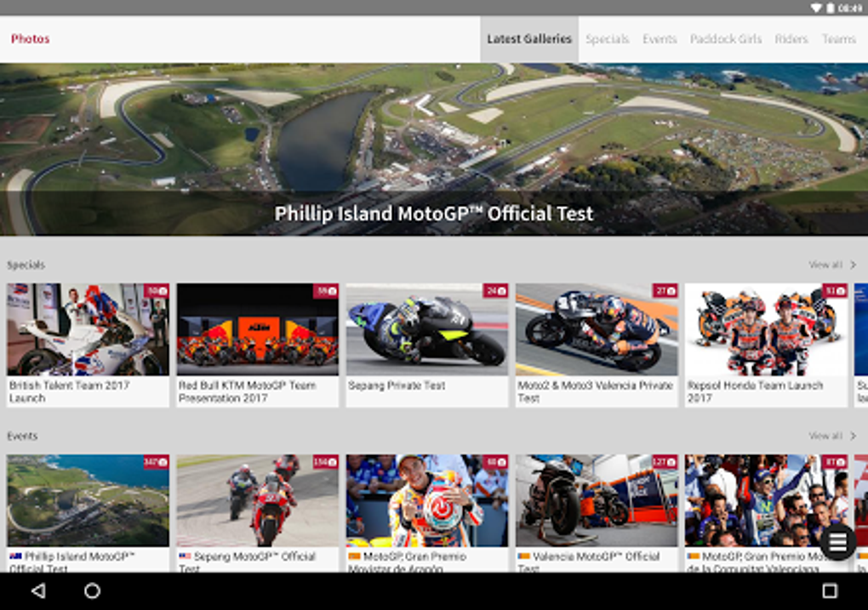Expand Events with the View all chevron

click(853, 436)
